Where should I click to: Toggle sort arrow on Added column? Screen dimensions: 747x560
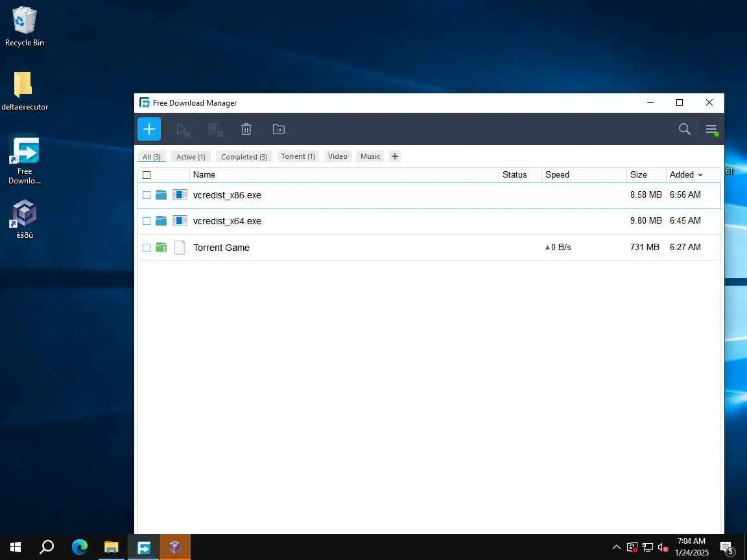pyautogui.click(x=700, y=175)
